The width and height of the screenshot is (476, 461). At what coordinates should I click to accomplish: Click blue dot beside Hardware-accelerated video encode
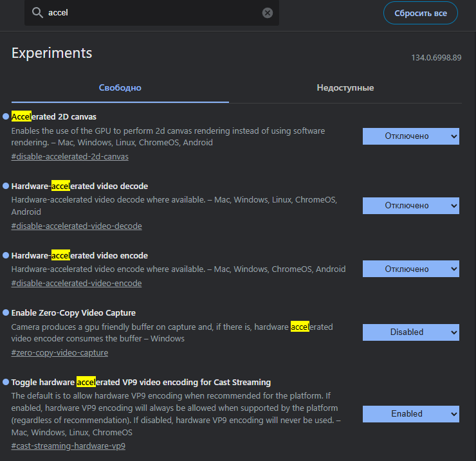pyautogui.click(x=6, y=255)
